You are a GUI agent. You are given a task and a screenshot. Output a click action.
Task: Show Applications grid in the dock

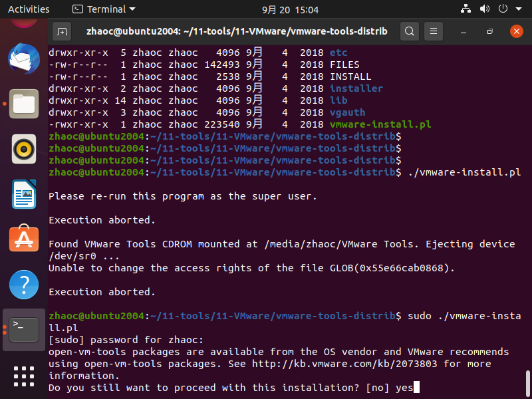24,376
